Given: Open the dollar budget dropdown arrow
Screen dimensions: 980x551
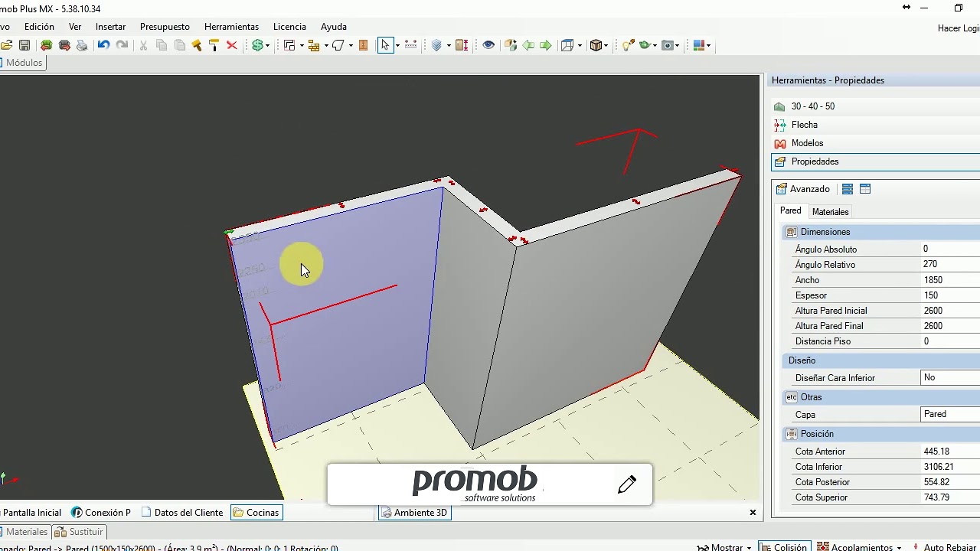Looking at the screenshot, I should pos(268,46).
